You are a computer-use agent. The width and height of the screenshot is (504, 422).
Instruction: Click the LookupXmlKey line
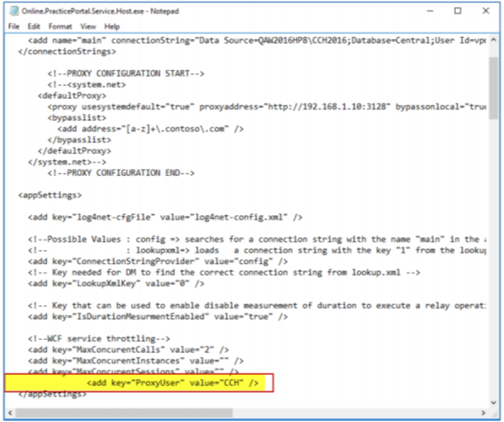[x=116, y=283]
